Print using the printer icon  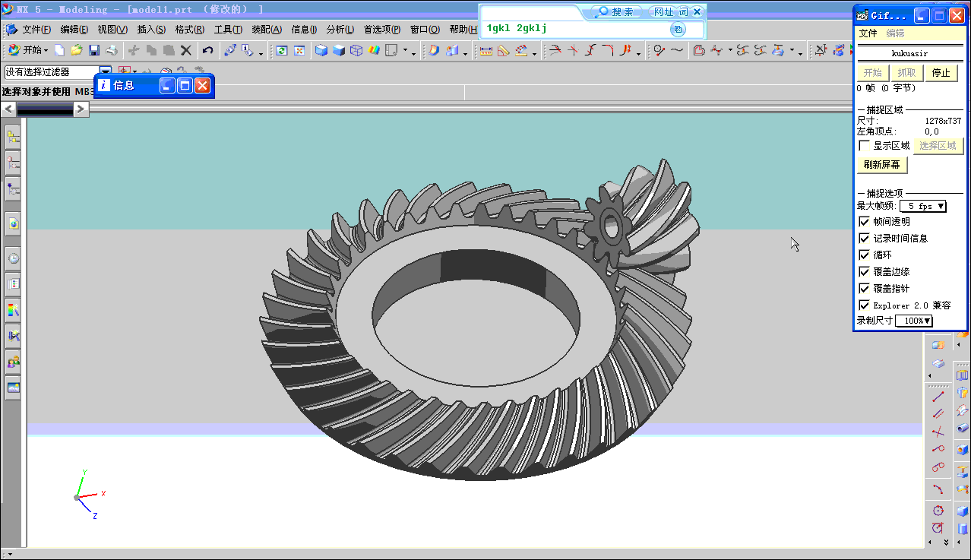(x=112, y=50)
